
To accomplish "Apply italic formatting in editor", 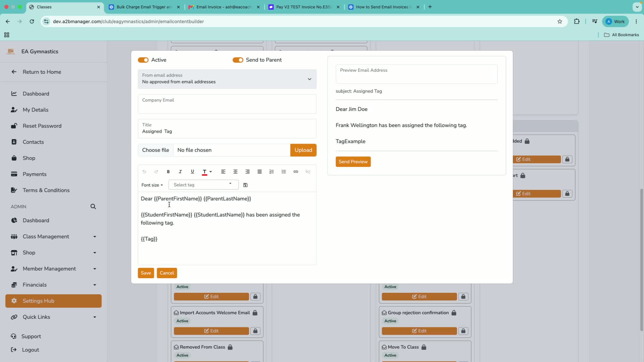I will tap(180, 172).
